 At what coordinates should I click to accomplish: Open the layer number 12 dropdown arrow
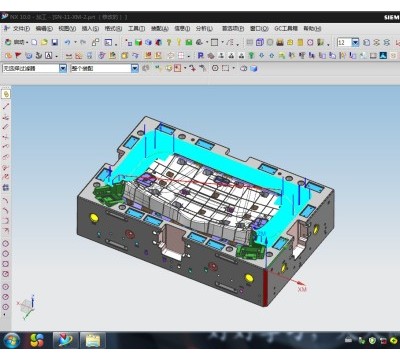tap(355, 42)
